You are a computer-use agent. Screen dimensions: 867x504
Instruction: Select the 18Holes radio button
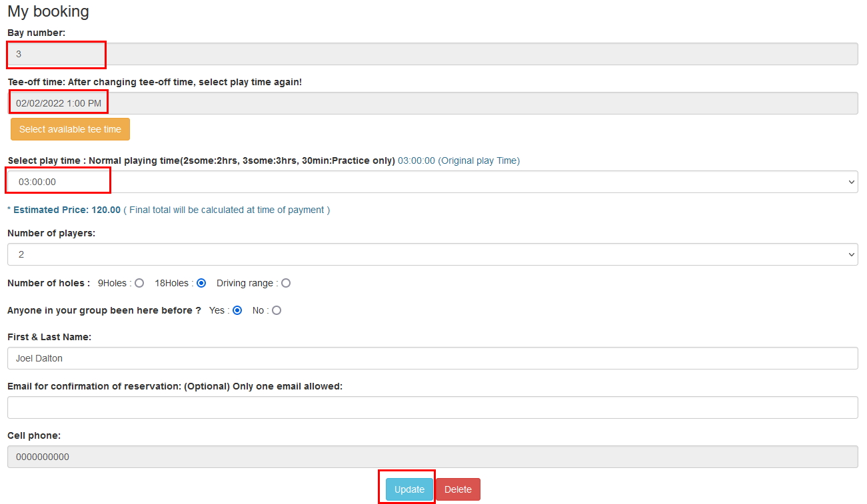tap(201, 283)
